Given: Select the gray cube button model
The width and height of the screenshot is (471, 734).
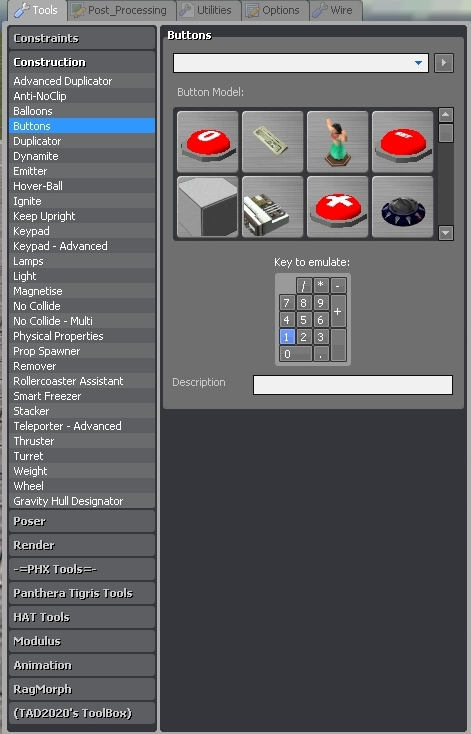Looking at the screenshot, I should coord(208,207).
